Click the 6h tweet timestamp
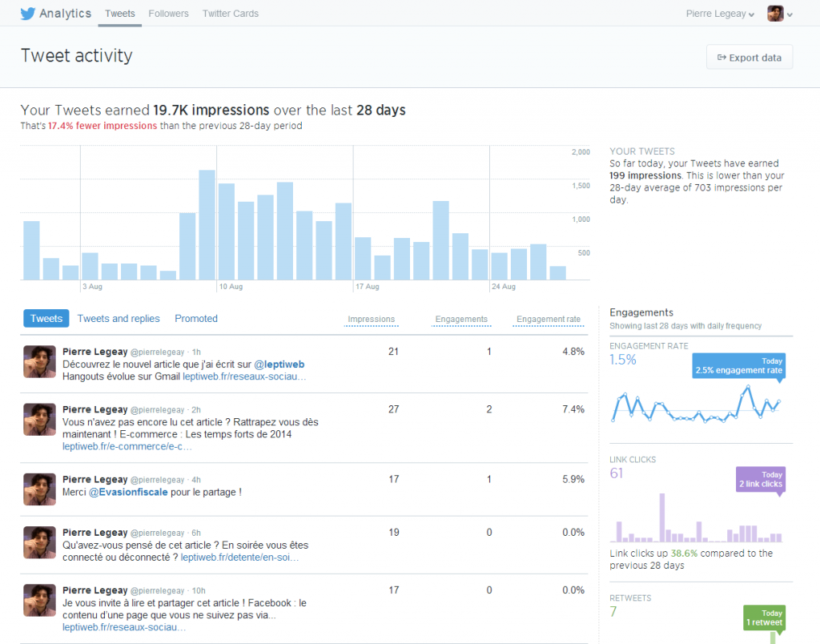Viewport: 820px width, 644px height. coord(196,533)
